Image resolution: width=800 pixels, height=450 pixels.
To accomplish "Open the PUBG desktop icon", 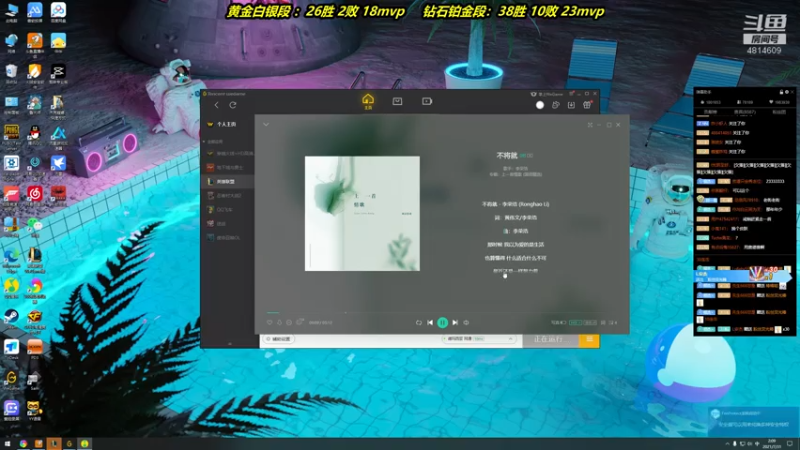I will tap(11, 135).
